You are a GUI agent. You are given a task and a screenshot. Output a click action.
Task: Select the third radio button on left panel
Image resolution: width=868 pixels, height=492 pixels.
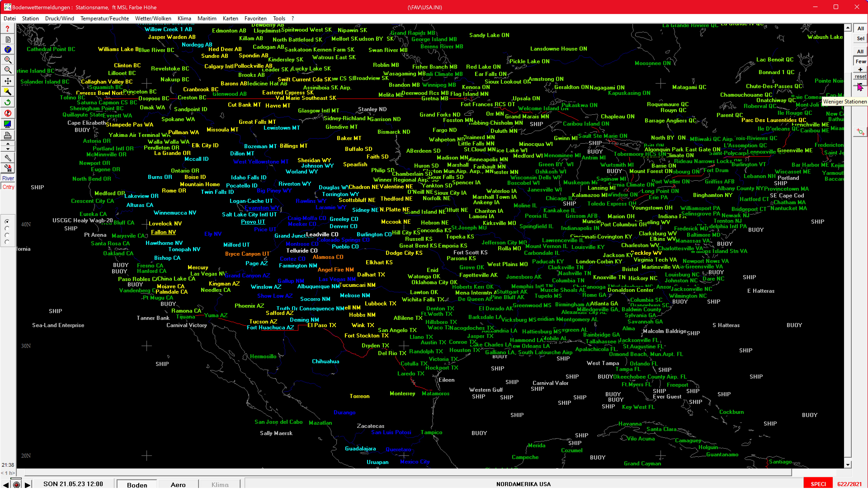[x=7, y=236]
